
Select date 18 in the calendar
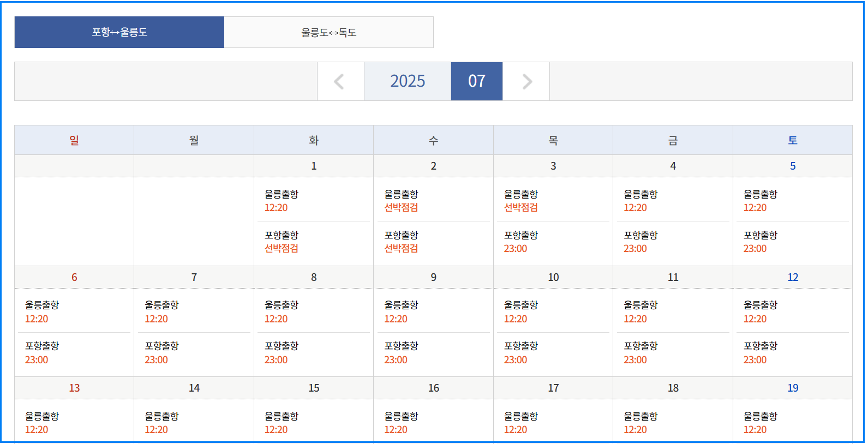coord(673,388)
